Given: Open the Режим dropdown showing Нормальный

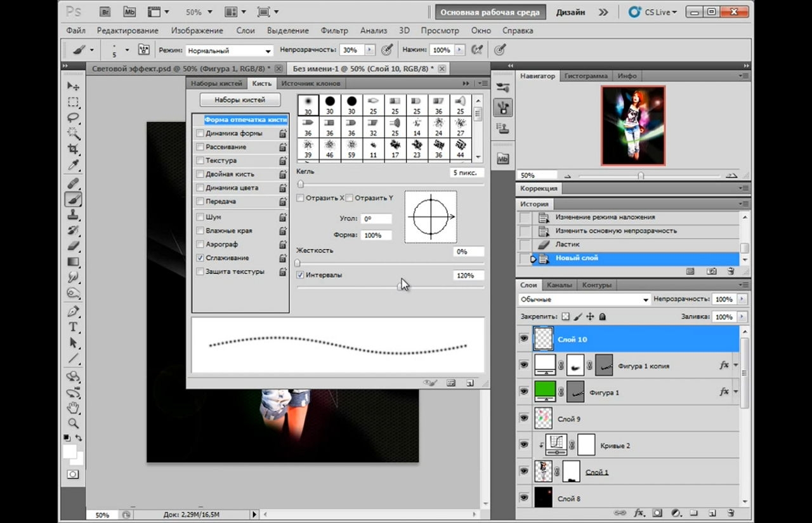Looking at the screenshot, I should coord(229,50).
